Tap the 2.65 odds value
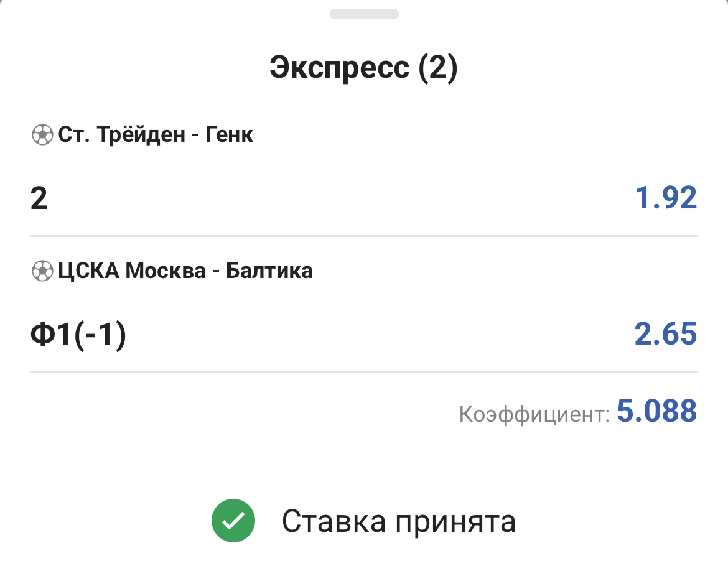728x576 pixels. click(x=665, y=335)
